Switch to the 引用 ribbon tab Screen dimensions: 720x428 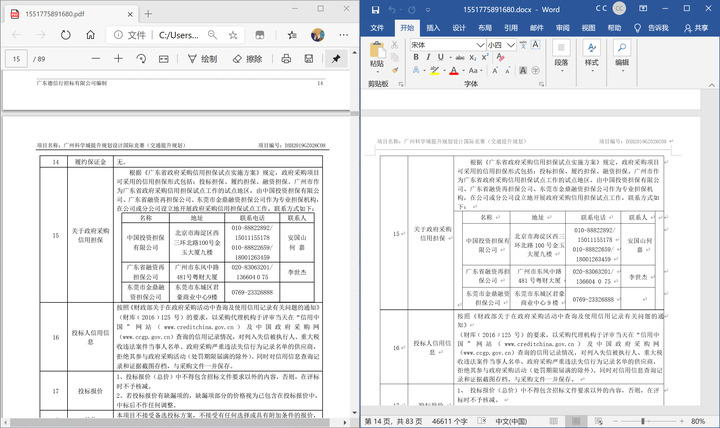pyautogui.click(x=511, y=28)
